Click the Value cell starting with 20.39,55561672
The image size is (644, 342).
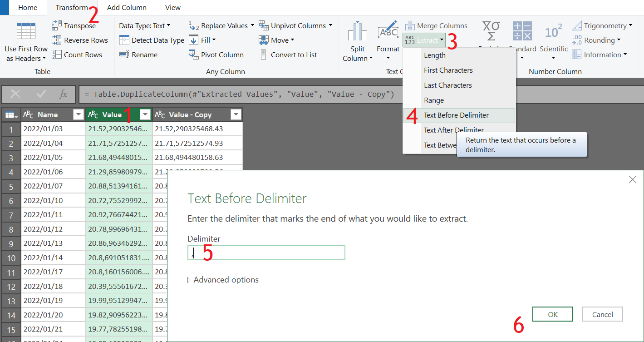coord(119,287)
